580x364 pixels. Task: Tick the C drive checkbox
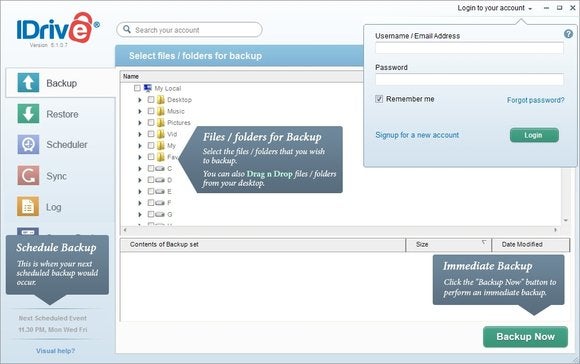click(151, 168)
